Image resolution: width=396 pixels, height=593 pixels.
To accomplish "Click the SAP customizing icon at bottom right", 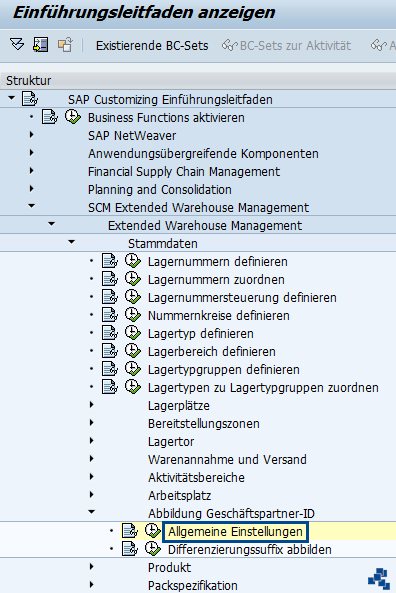I will pos(379,579).
